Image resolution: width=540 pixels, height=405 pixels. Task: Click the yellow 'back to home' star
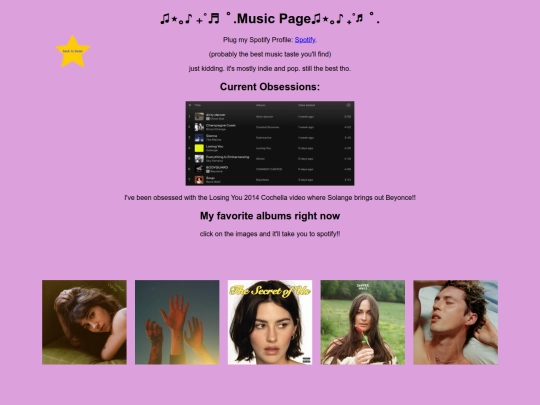point(73,51)
